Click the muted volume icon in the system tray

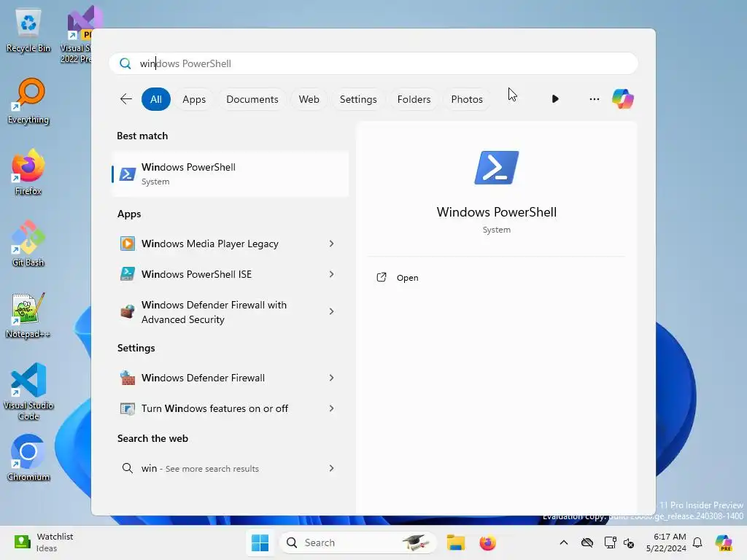pyautogui.click(x=629, y=542)
